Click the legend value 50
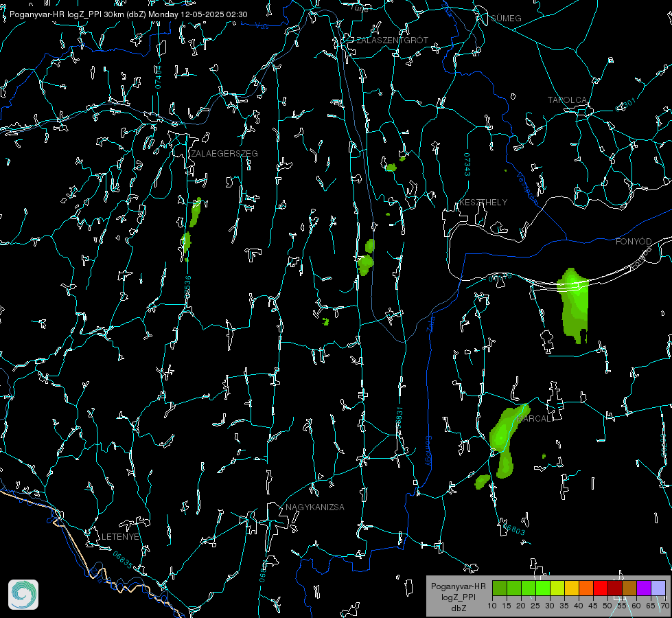This screenshot has width=672, height=618. (607, 606)
